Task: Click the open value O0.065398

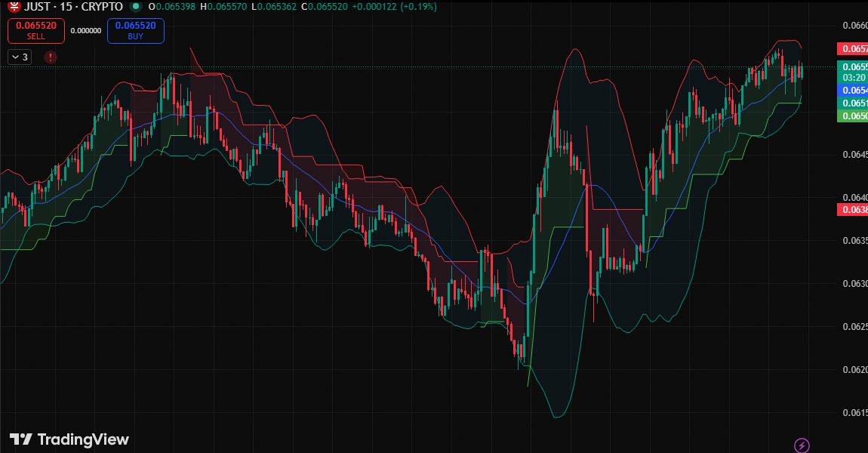Action: 171,7
